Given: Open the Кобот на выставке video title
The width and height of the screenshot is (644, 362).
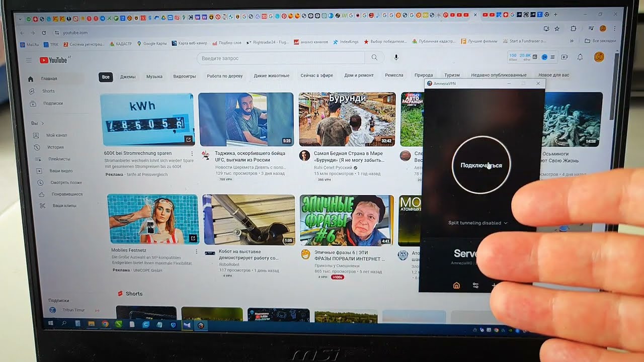Looking at the screenshot, I should coord(249,255).
